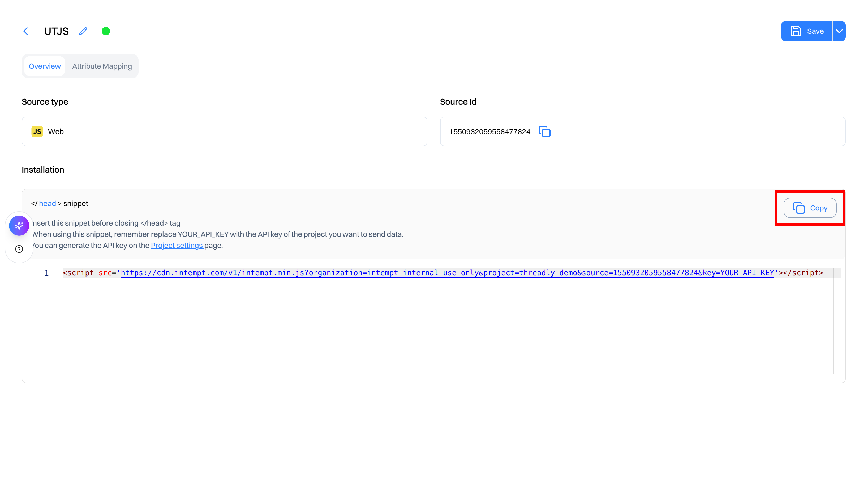Click the closing script tag in code
868x477 pixels.
coord(803,273)
